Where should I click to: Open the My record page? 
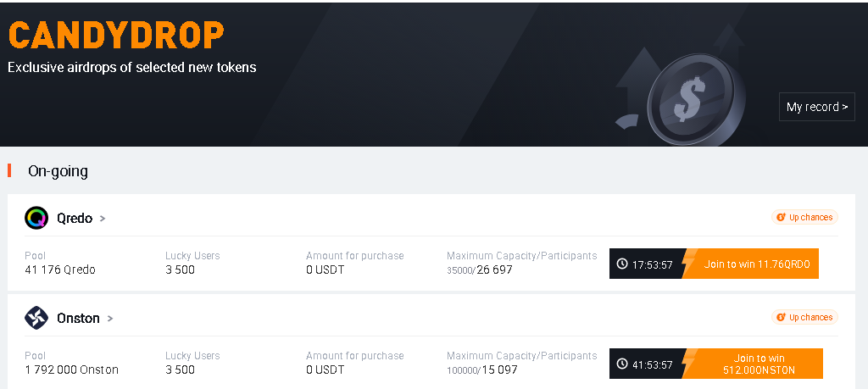pyautogui.click(x=816, y=107)
